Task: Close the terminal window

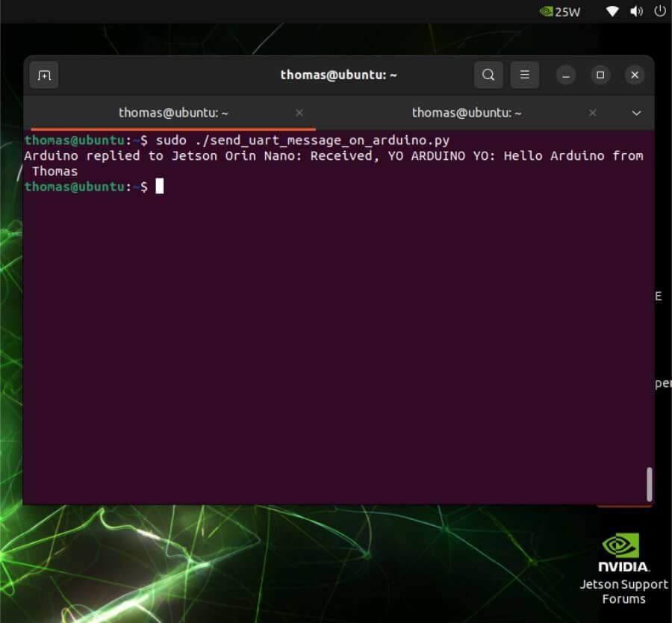Action: tap(635, 75)
